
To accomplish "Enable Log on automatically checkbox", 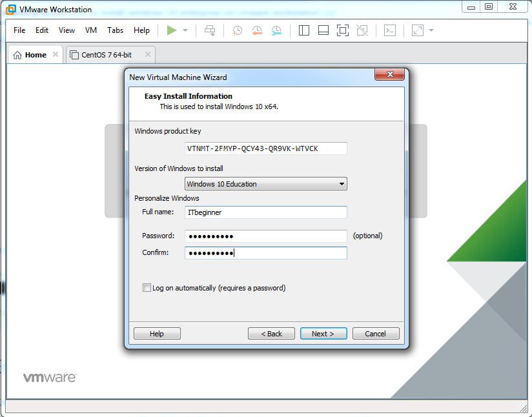I will tap(147, 288).
